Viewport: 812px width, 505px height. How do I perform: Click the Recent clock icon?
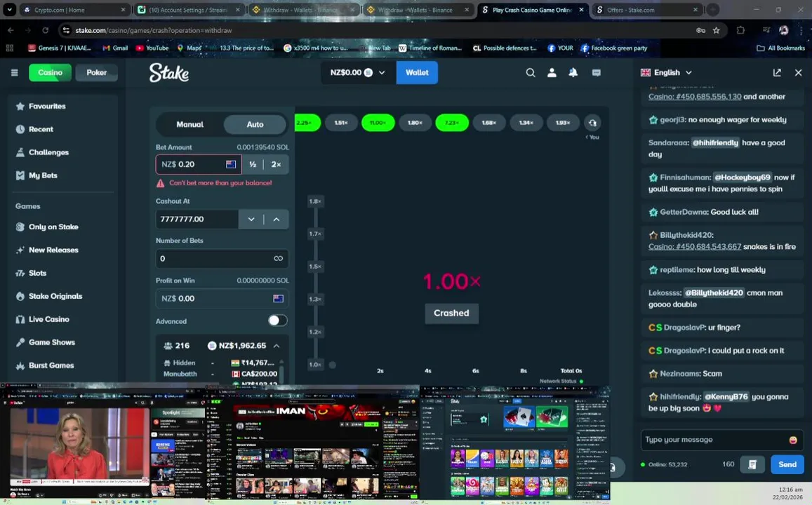coord(20,129)
